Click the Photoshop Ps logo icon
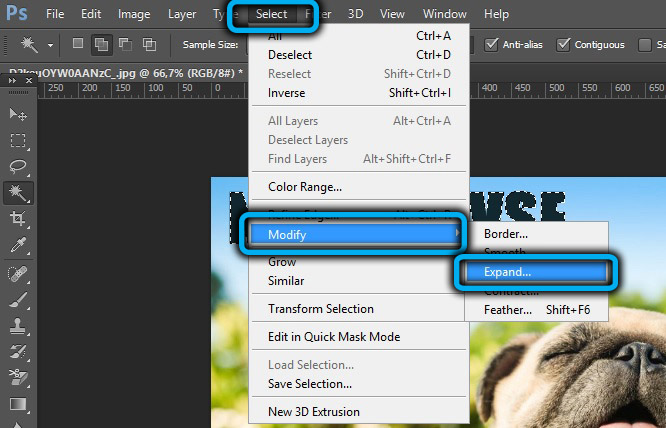 17,14
